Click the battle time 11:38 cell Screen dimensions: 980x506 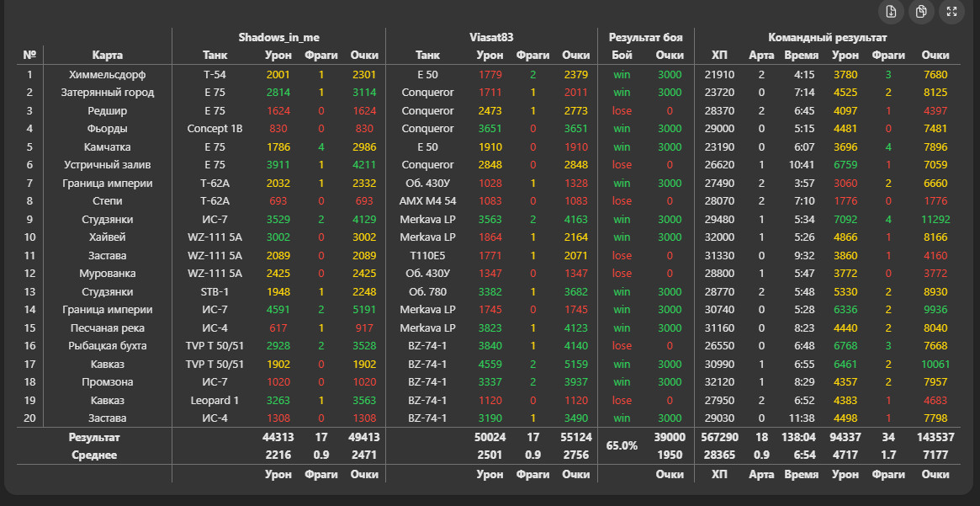click(802, 418)
